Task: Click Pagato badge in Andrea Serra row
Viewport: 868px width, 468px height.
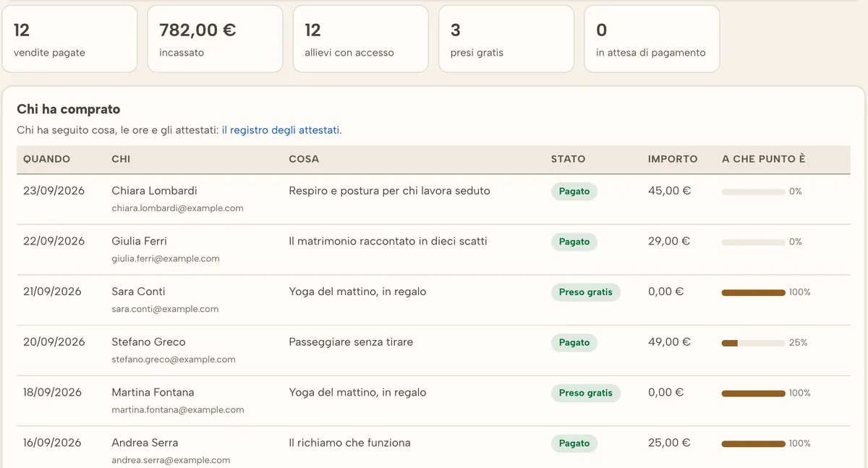Action: tap(574, 443)
